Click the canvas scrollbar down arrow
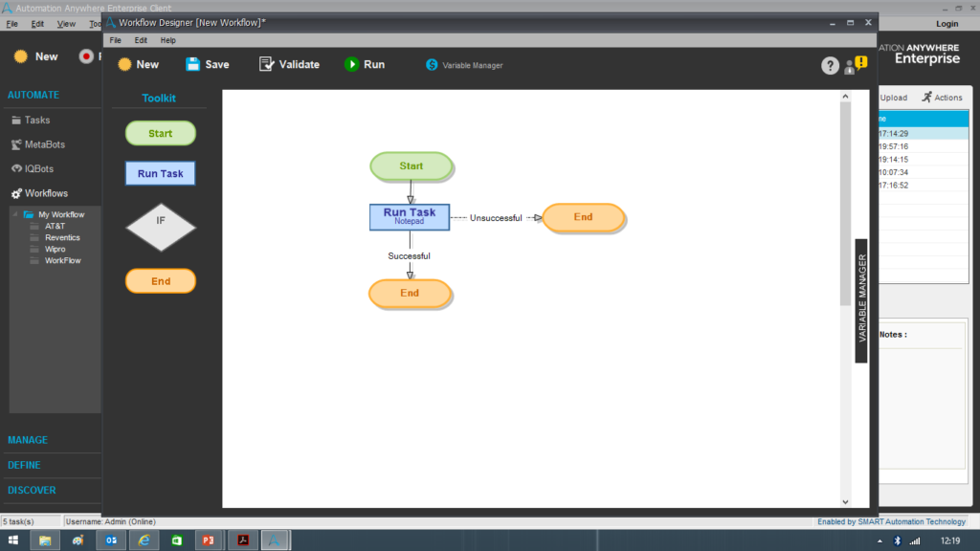 845,501
